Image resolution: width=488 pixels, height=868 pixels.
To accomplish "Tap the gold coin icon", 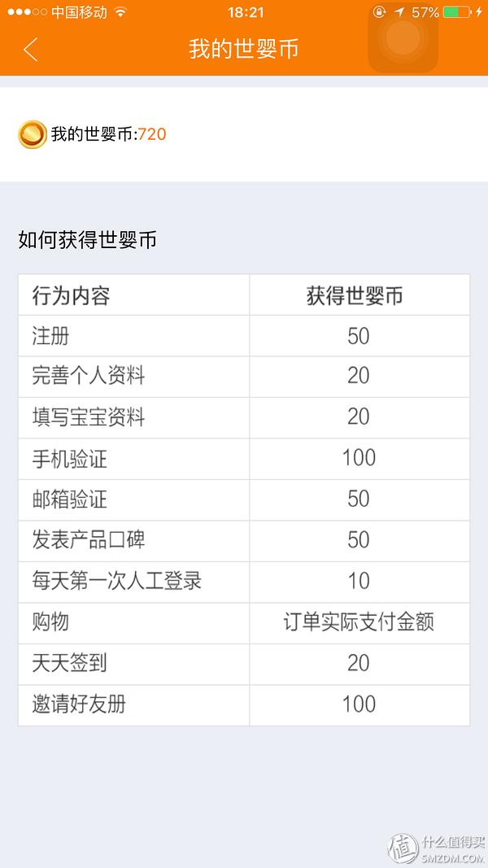I will (34, 135).
